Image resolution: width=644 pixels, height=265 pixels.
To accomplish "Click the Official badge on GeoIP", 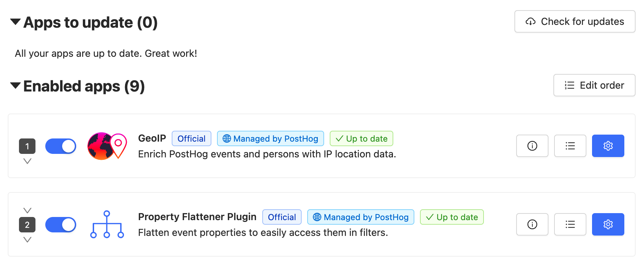I will click(x=191, y=138).
